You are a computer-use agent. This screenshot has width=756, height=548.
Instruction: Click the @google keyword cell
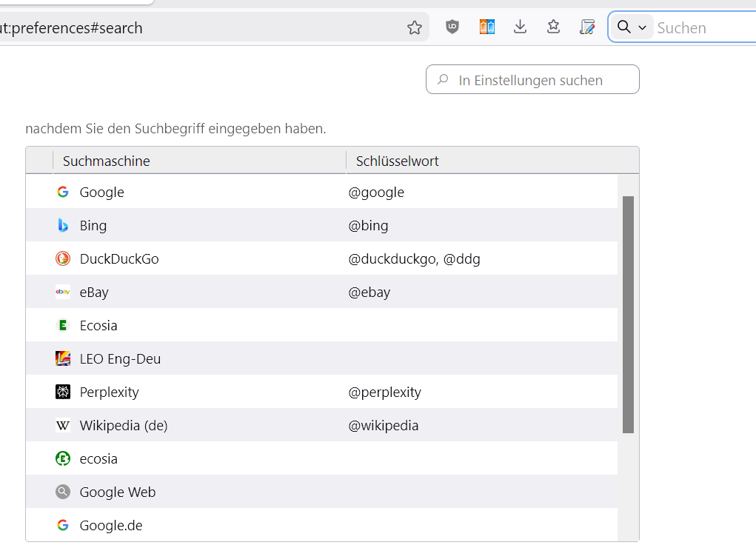376,193
